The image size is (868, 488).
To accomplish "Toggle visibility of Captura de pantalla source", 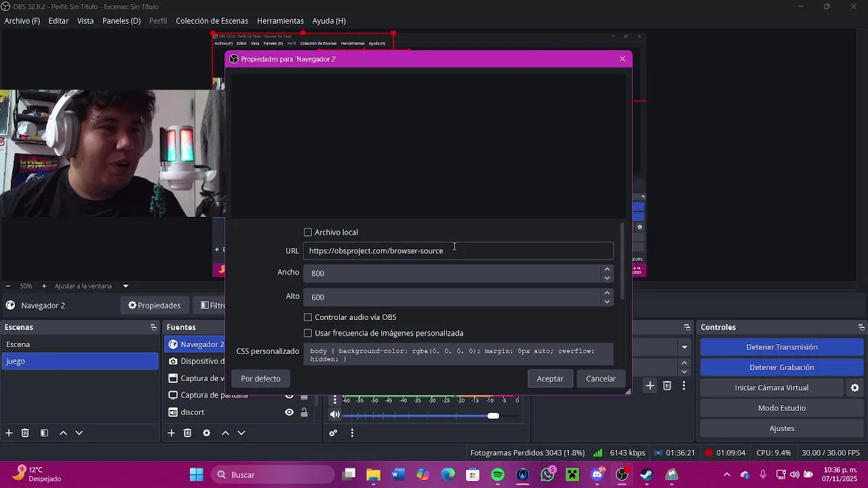I will point(290,395).
